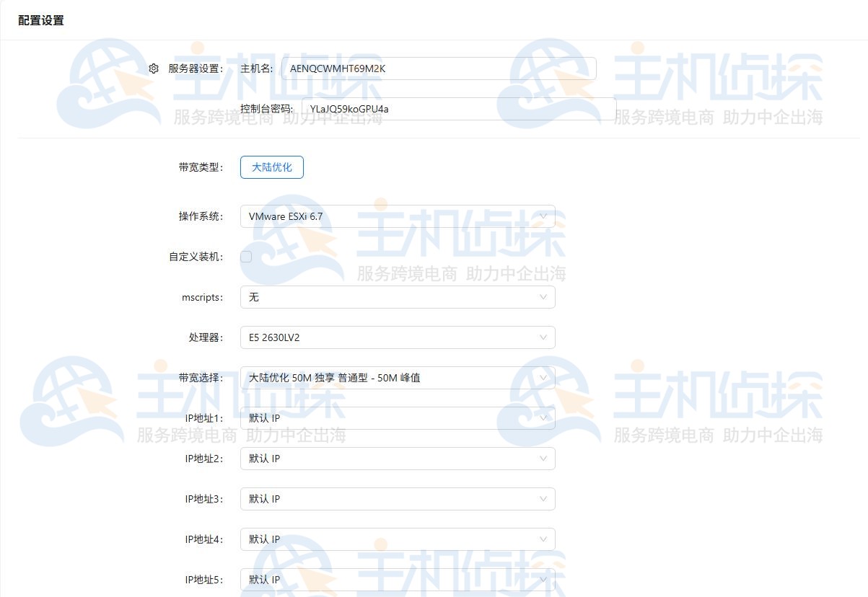Click the chevron arrow on 带宽选择 selector
868x597 pixels.
544,377
